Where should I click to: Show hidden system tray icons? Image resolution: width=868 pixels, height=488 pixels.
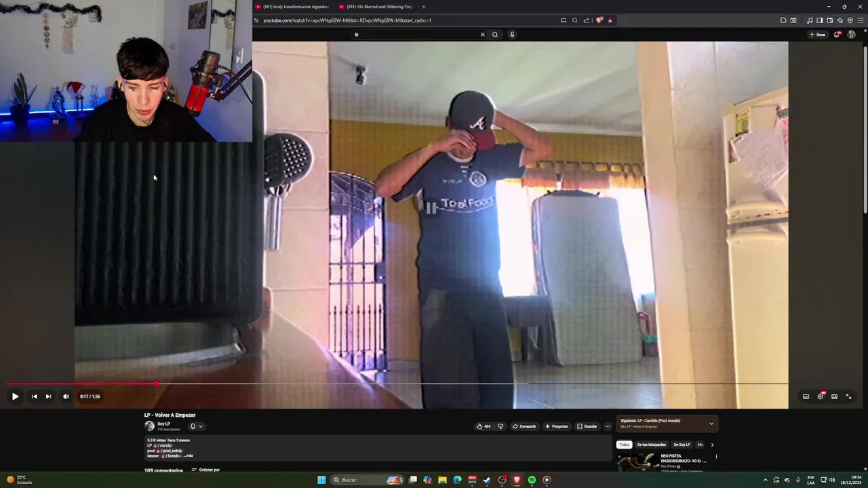tap(766, 480)
